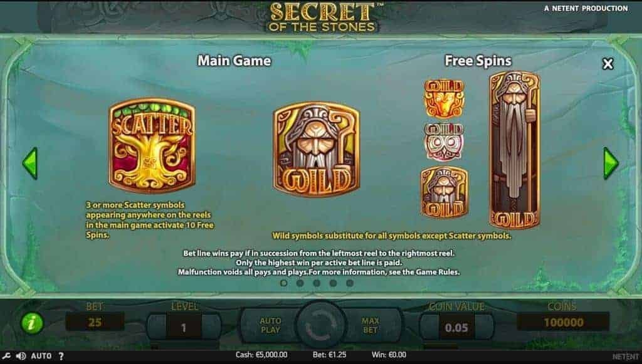Click the round spin button
642x364 pixels.
321,325
